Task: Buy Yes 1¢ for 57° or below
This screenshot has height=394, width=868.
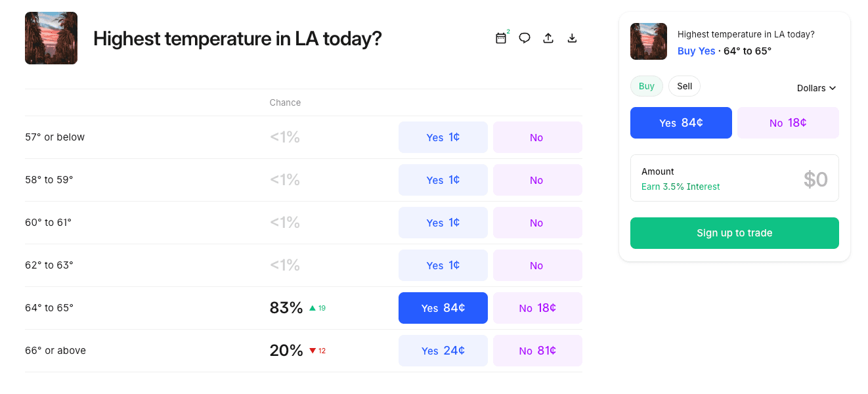Action: [443, 137]
